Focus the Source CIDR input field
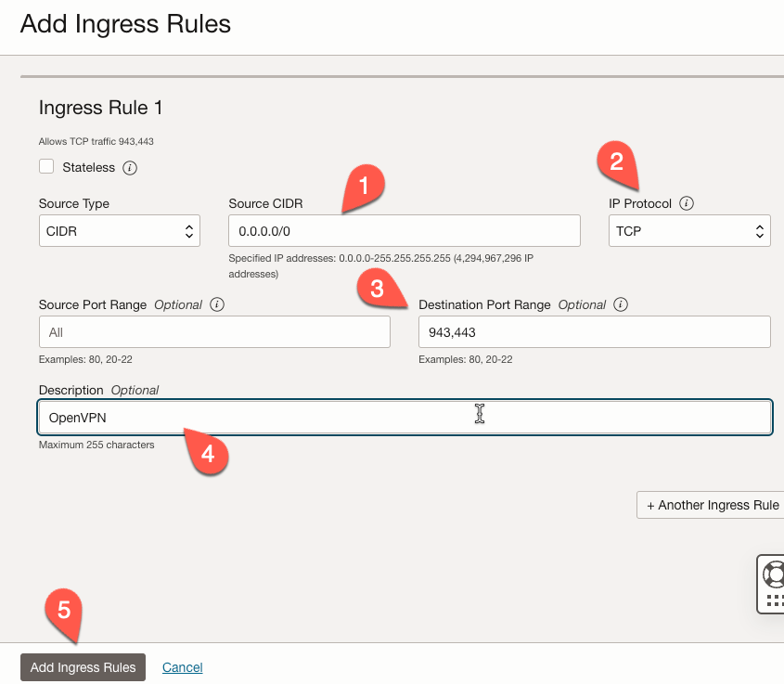This screenshot has height=684, width=784. (405, 230)
